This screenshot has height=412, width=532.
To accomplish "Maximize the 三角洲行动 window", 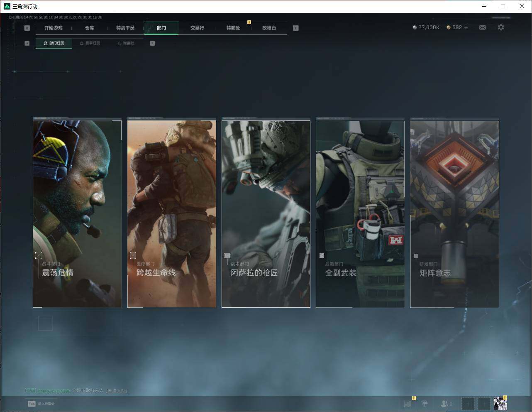I will pos(503,6).
